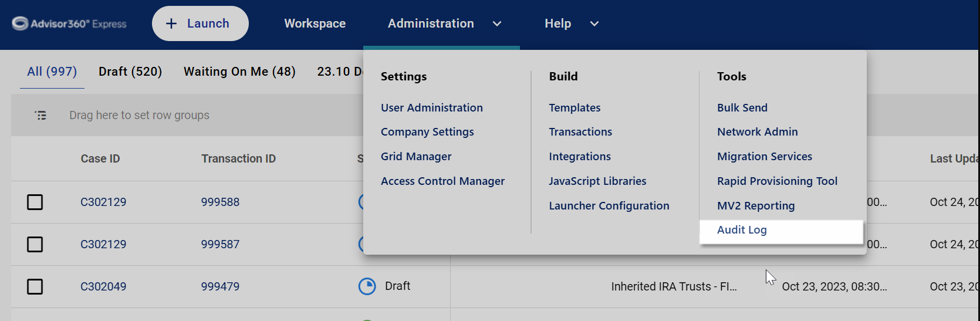Sort by Transaction ID column header
The width and height of the screenshot is (980, 321).
click(x=238, y=158)
